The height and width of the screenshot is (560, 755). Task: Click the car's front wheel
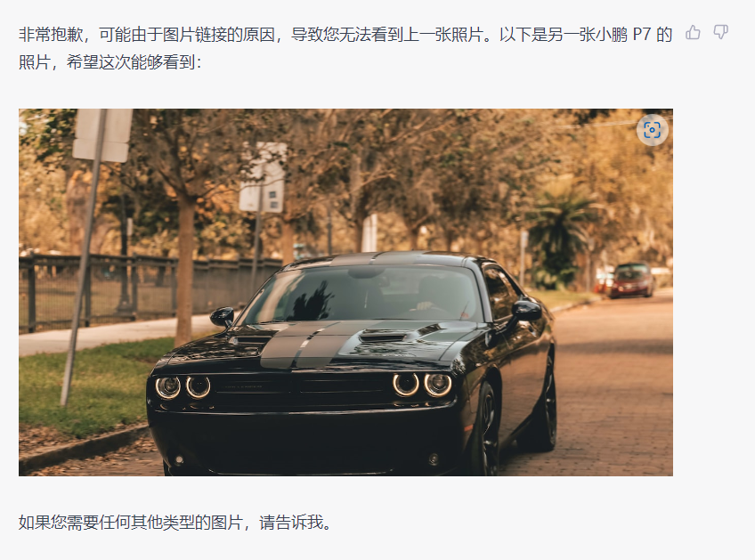(x=485, y=430)
